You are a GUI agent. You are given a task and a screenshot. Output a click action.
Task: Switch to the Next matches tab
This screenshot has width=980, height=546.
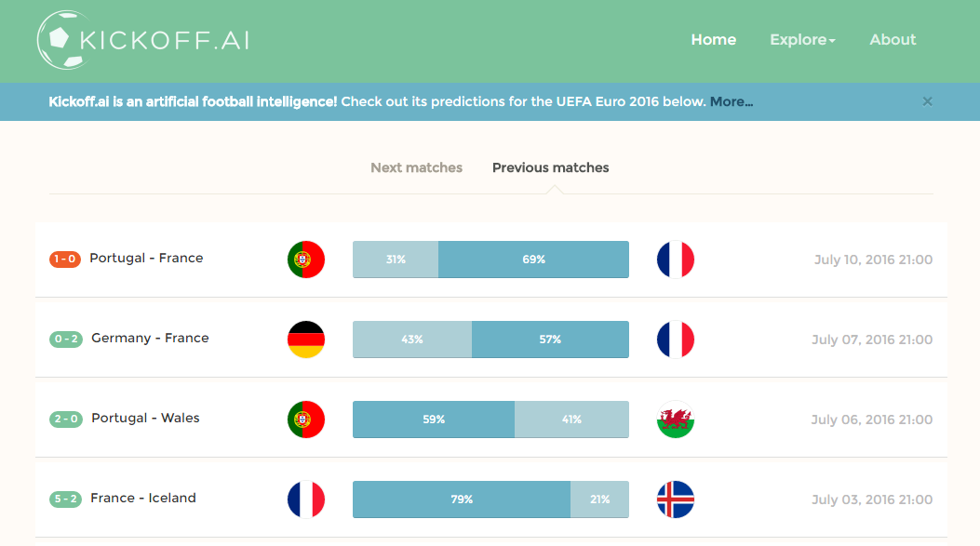pyautogui.click(x=416, y=168)
